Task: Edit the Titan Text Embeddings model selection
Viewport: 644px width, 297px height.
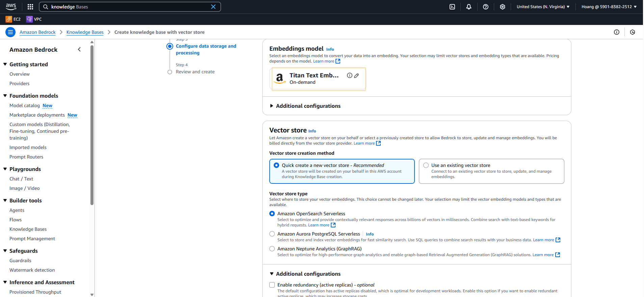Action: click(x=356, y=75)
